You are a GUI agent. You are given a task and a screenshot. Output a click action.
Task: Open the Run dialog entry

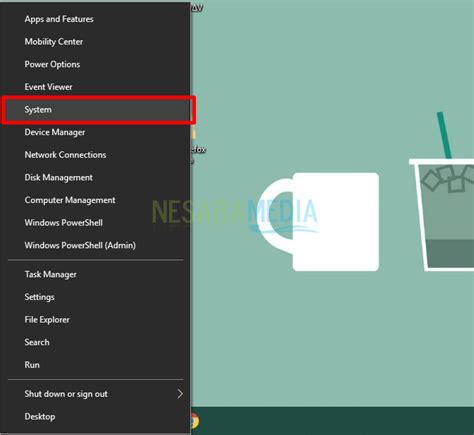point(95,365)
